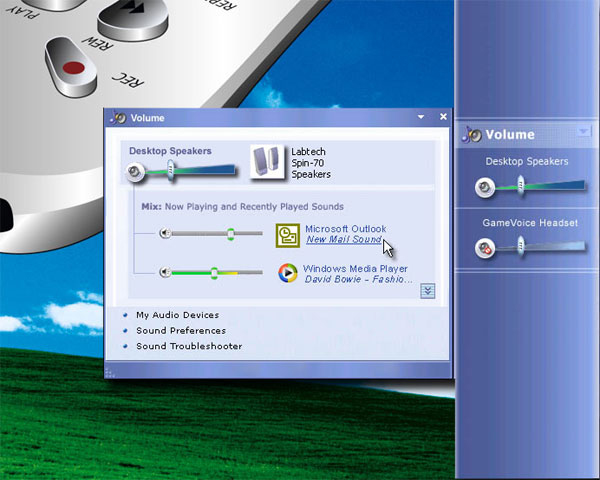Launch the Sound Troubleshooter
This screenshot has width=600, height=480.
(x=189, y=346)
